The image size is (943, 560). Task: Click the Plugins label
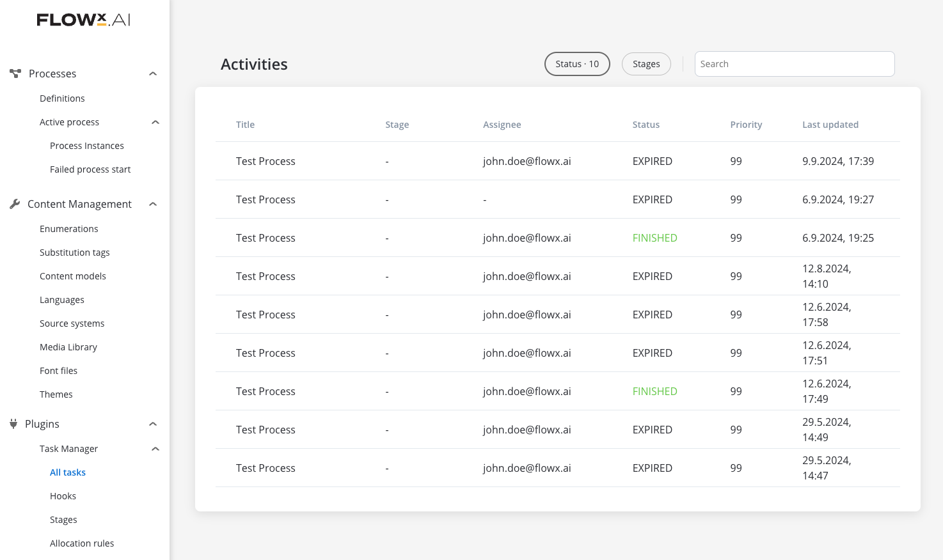click(42, 424)
